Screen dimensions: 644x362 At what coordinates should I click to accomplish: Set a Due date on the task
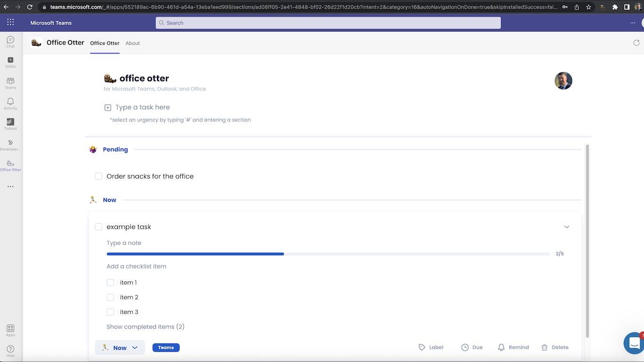pos(472,347)
